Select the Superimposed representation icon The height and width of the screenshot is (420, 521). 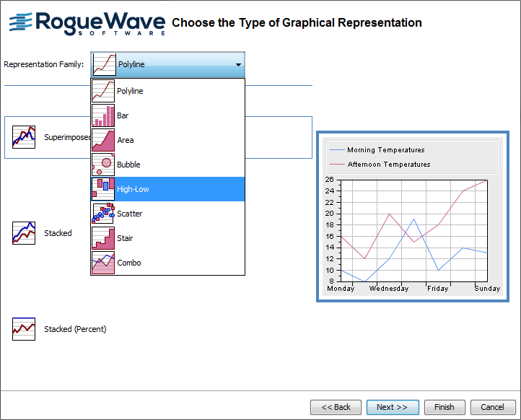coord(24,137)
